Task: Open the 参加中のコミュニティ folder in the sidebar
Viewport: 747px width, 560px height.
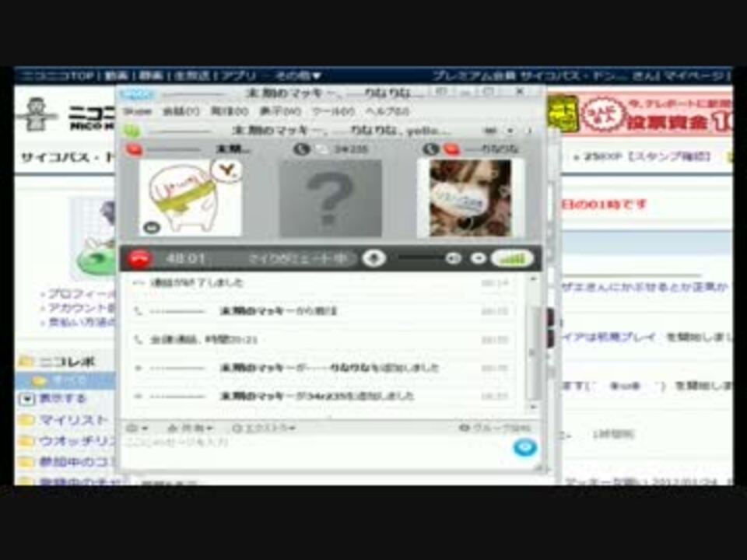Action: 65,462
